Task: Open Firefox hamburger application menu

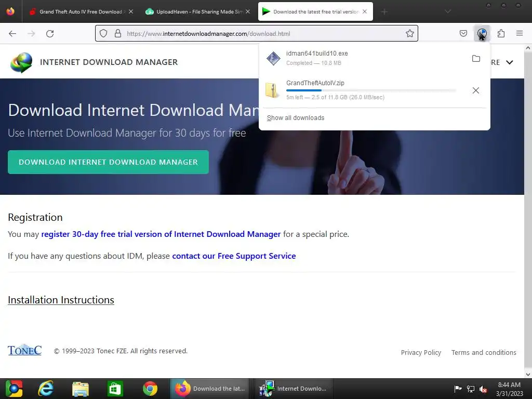Action: 520,33
